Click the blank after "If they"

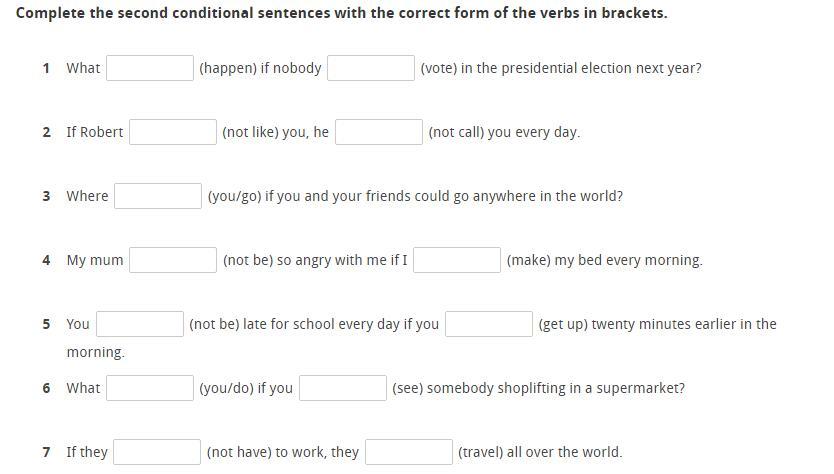tap(157, 452)
